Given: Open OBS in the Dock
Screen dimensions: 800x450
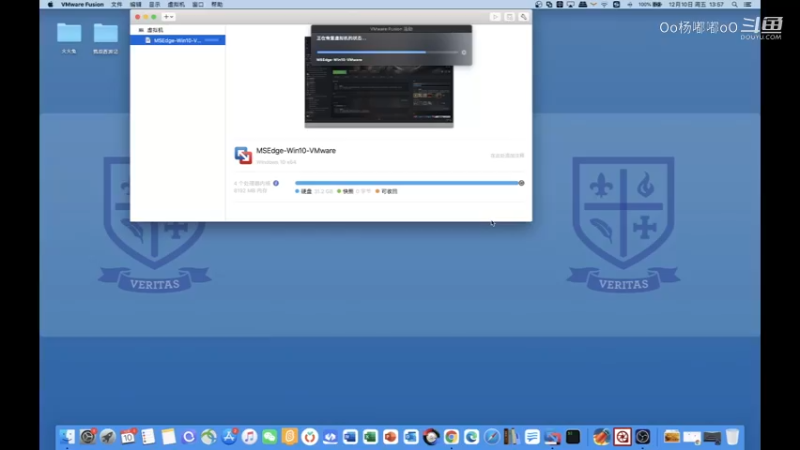Looking at the screenshot, I should (x=642, y=437).
